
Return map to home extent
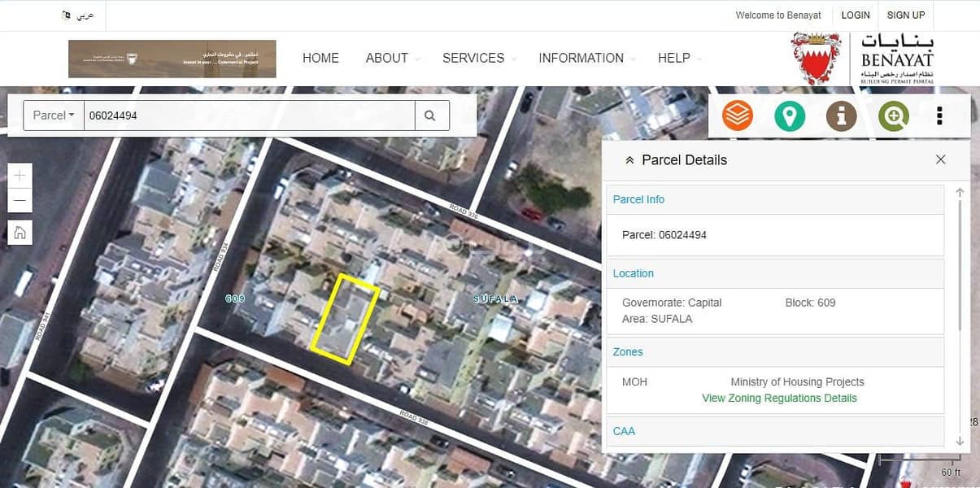20,232
